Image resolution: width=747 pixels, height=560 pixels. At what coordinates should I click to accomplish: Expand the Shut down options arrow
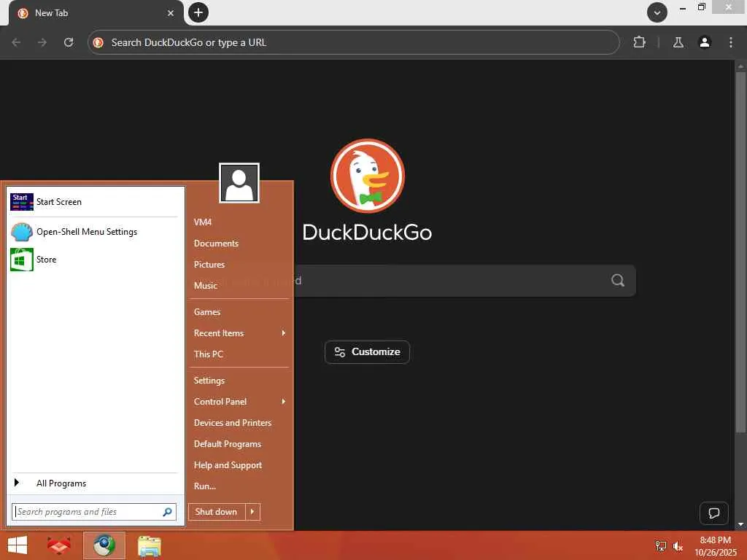pyautogui.click(x=252, y=512)
